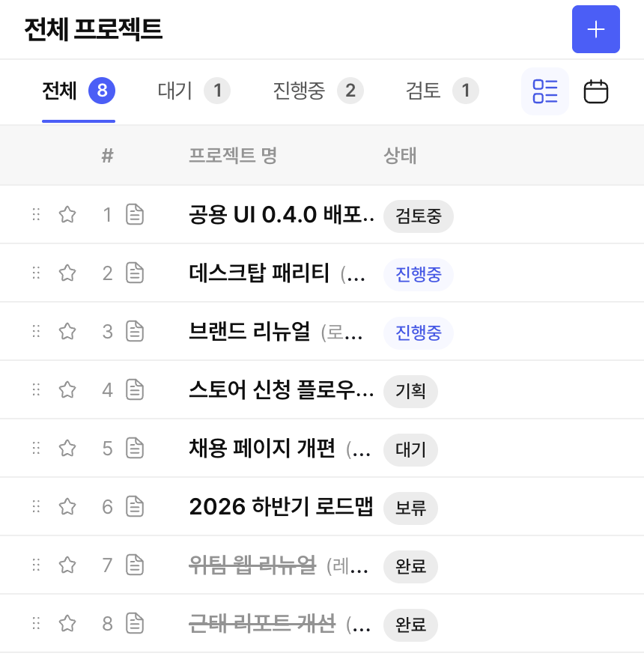The height and width of the screenshot is (668, 644).
Task: Open project 2026 하반기 로드맵
Action: click(281, 506)
